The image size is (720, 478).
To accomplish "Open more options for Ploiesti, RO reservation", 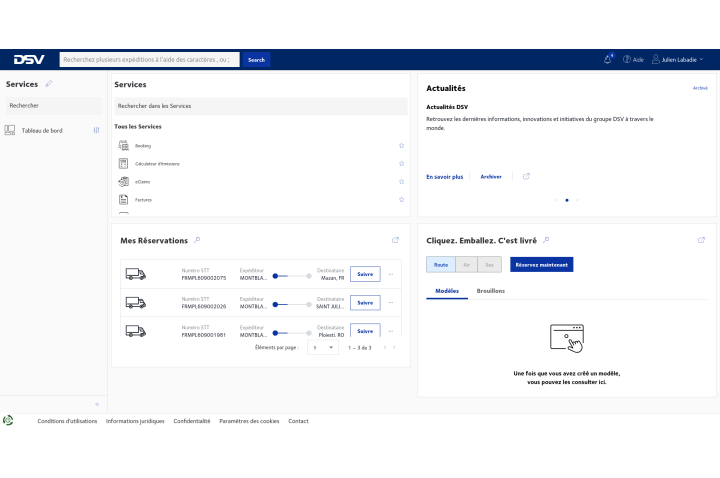I will point(391,331).
